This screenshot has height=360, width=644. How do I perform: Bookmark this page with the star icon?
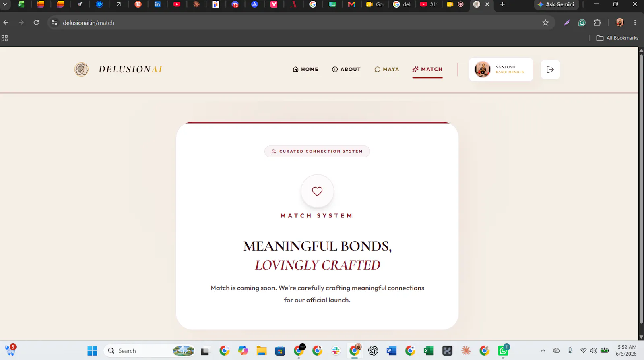pos(545,23)
